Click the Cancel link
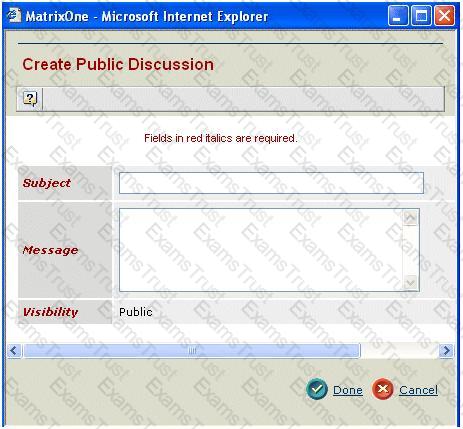463x429 pixels. (x=418, y=390)
